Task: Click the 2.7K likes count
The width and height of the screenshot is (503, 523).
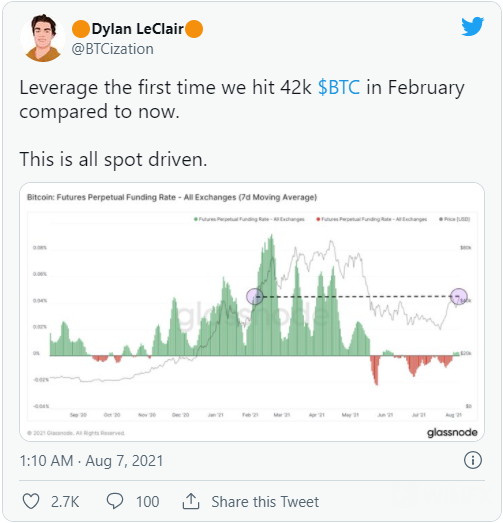Action: point(65,502)
